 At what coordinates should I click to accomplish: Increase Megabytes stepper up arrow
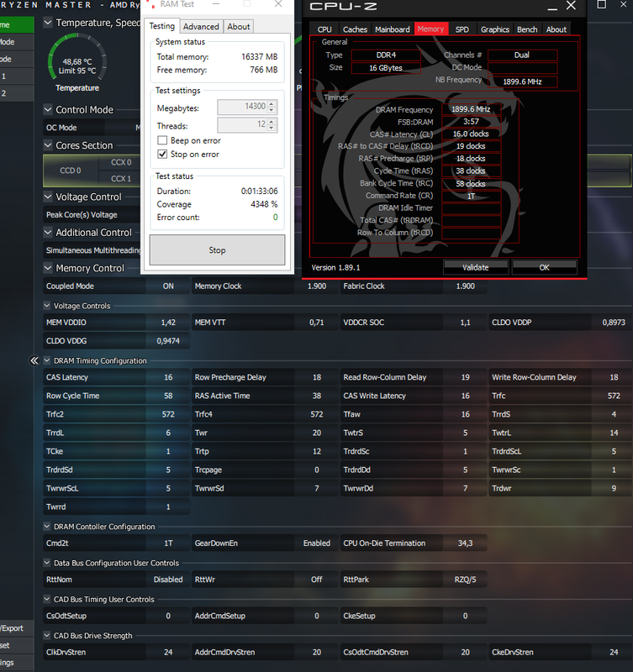[x=272, y=103]
